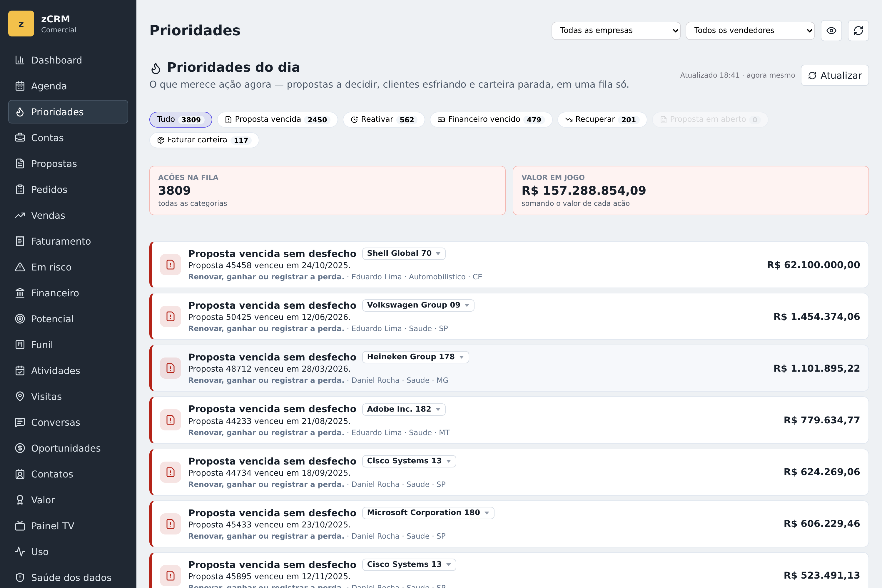Open the Painel TV icon
This screenshot has height=588, width=882.
(x=20, y=526)
